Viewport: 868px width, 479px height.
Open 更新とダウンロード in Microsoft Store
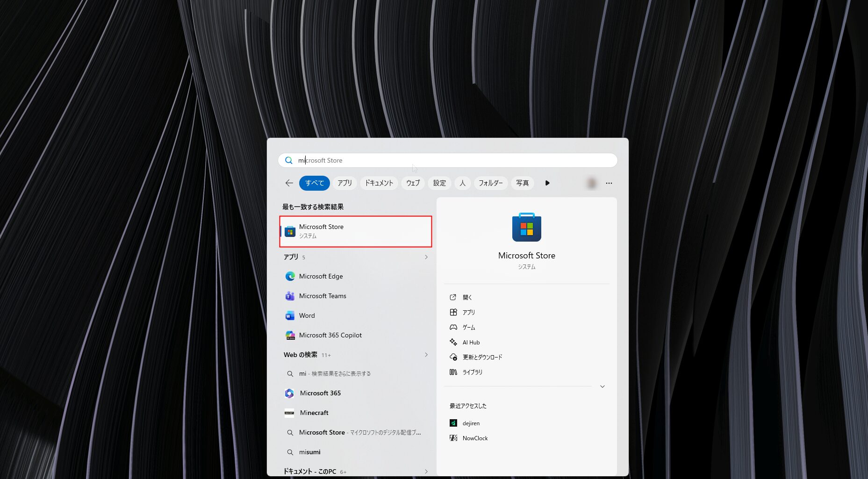(x=482, y=357)
